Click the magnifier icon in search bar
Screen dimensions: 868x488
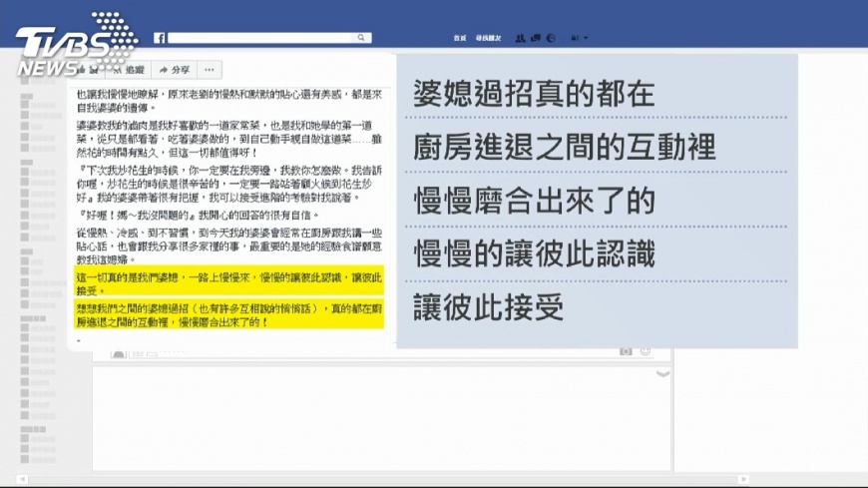(x=361, y=38)
